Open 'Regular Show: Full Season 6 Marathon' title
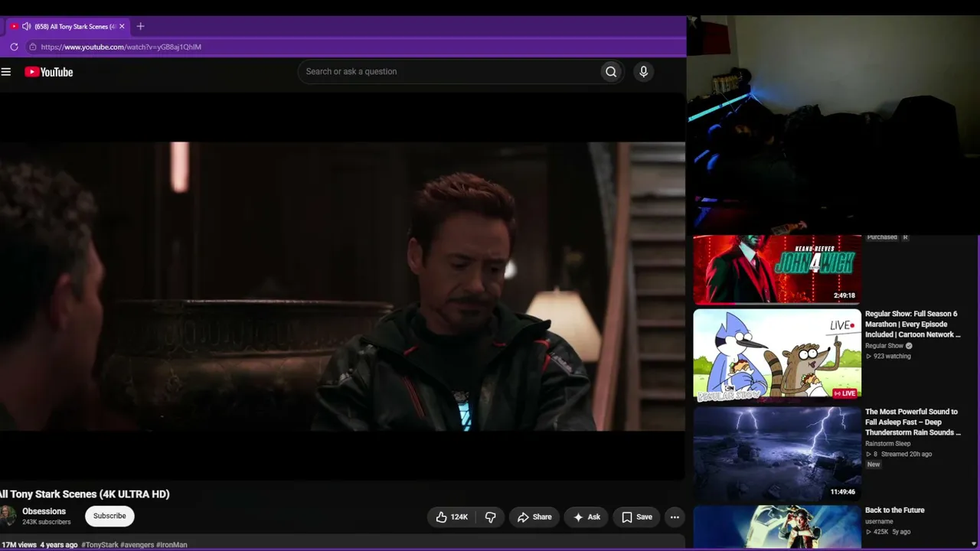 tap(913, 324)
